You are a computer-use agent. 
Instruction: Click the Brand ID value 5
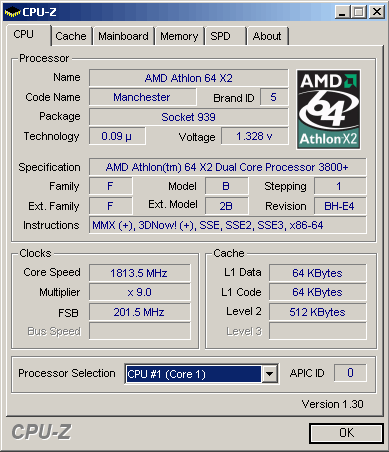[274, 97]
